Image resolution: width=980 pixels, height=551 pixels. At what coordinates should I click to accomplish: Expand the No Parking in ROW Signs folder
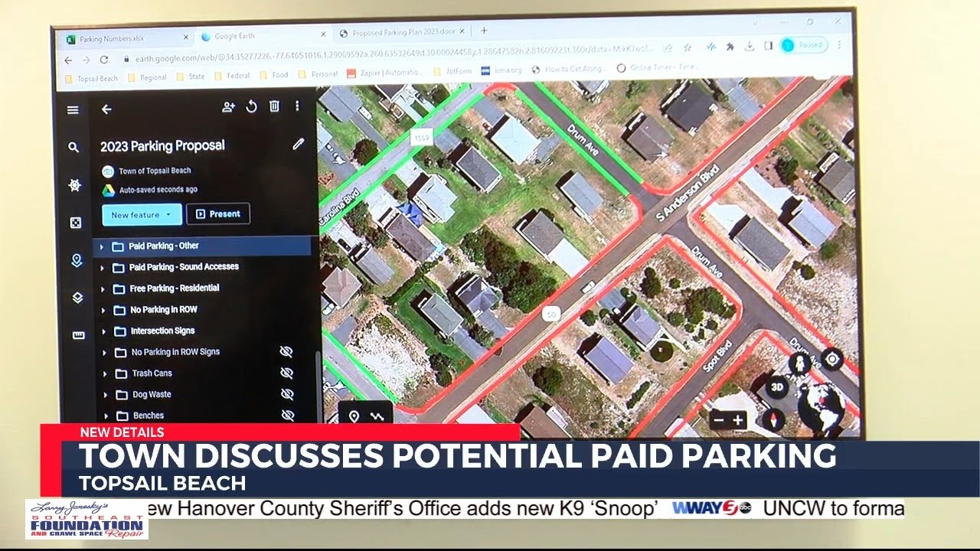[105, 353]
